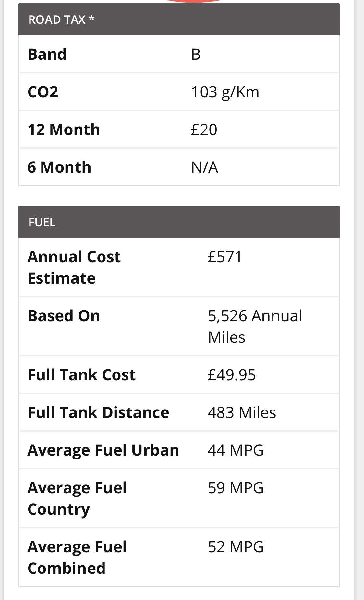This screenshot has width=364, height=600.
Task: Select the Band row label
Action: click(x=47, y=54)
